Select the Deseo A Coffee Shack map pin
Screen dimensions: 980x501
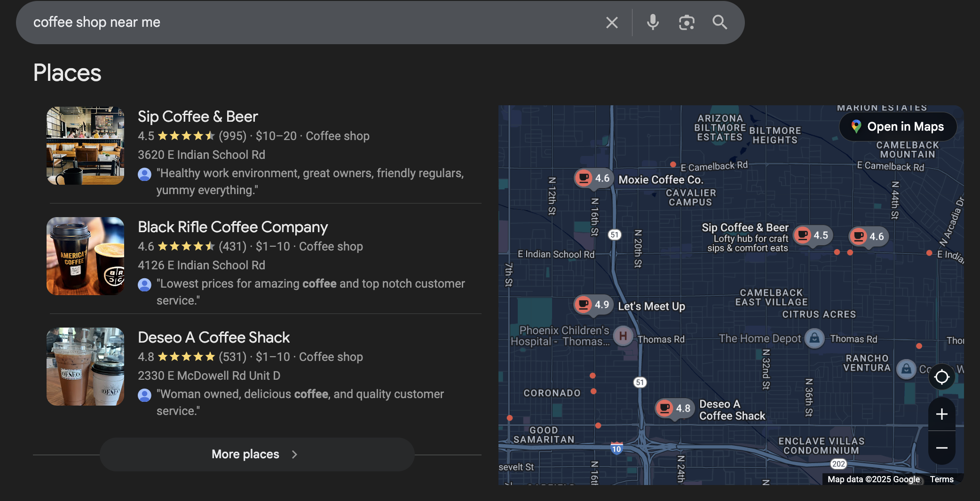click(675, 408)
